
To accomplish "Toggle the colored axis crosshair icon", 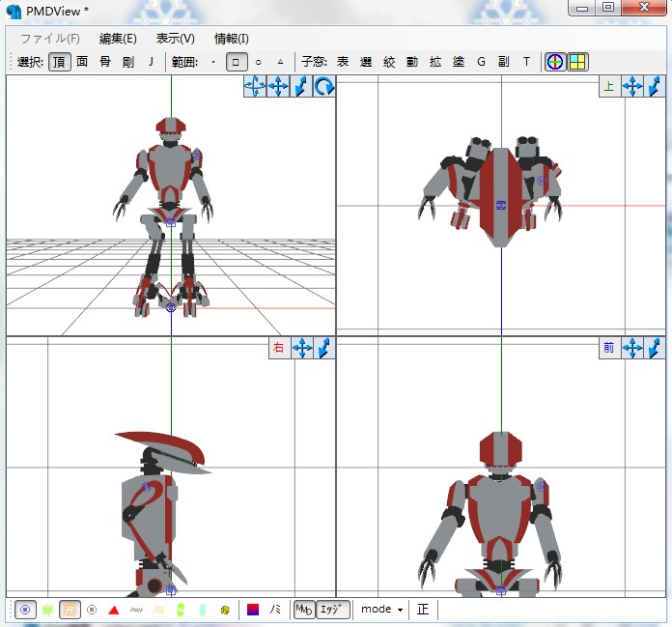I will 555,62.
